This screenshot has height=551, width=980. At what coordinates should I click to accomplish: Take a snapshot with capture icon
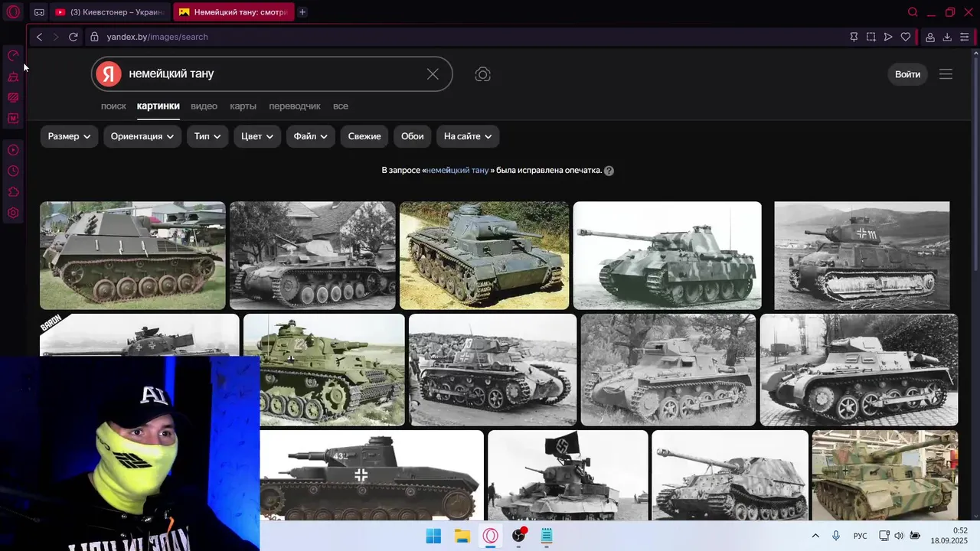pyautogui.click(x=871, y=37)
